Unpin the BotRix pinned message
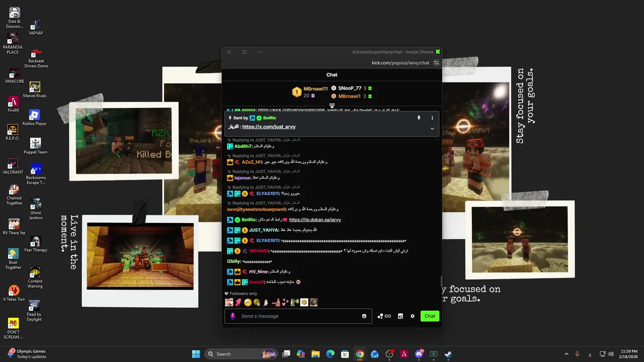The width and height of the screenshot is (644, 362). click(x=419, y=118)
